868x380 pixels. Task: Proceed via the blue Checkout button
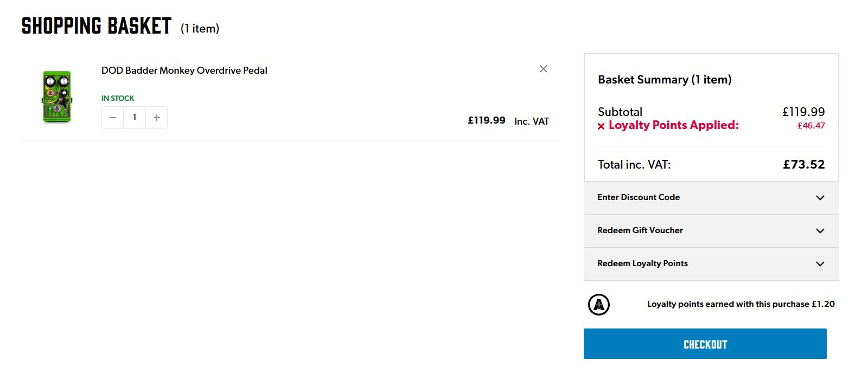click(x=705, y=344)
